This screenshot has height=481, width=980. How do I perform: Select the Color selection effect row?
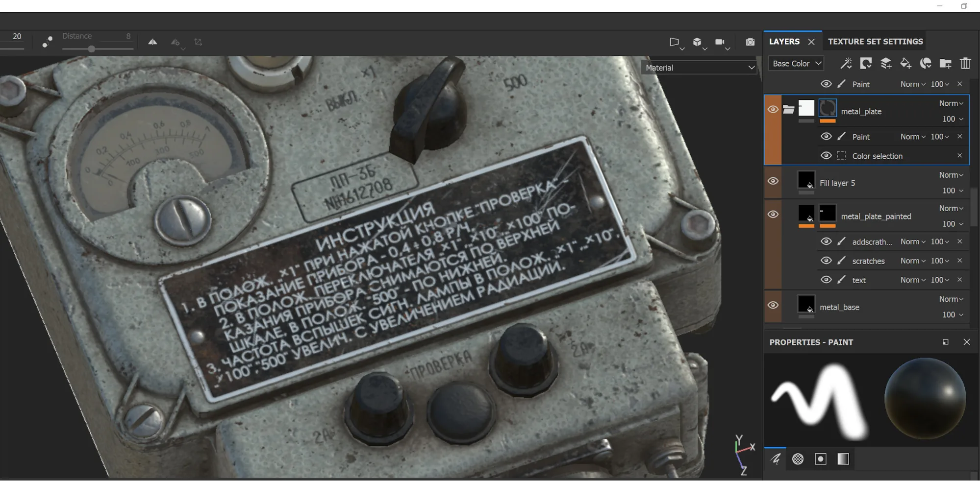pos(877,156)
